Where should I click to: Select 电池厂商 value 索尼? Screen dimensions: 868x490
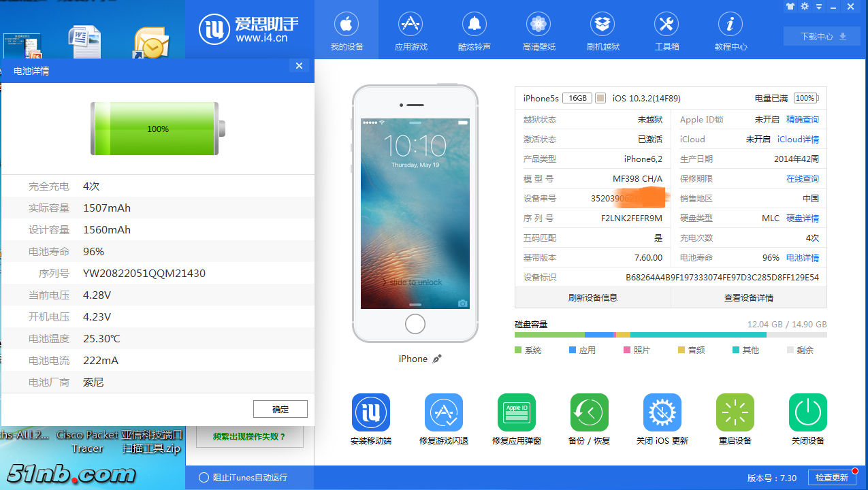[x=93, y=382]
